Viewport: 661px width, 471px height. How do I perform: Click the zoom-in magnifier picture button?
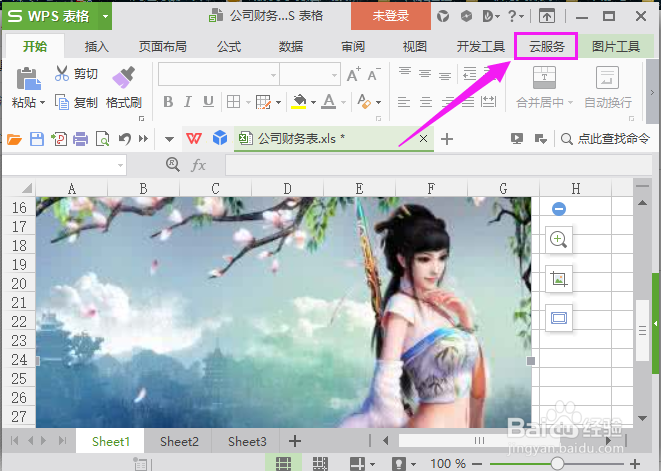559,240
